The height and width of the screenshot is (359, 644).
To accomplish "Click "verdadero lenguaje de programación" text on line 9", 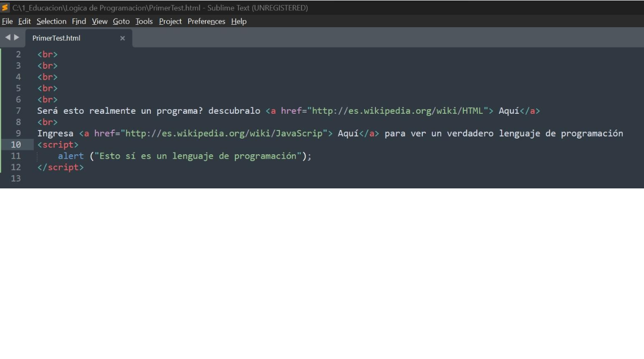I will click(x=535, y=134).
